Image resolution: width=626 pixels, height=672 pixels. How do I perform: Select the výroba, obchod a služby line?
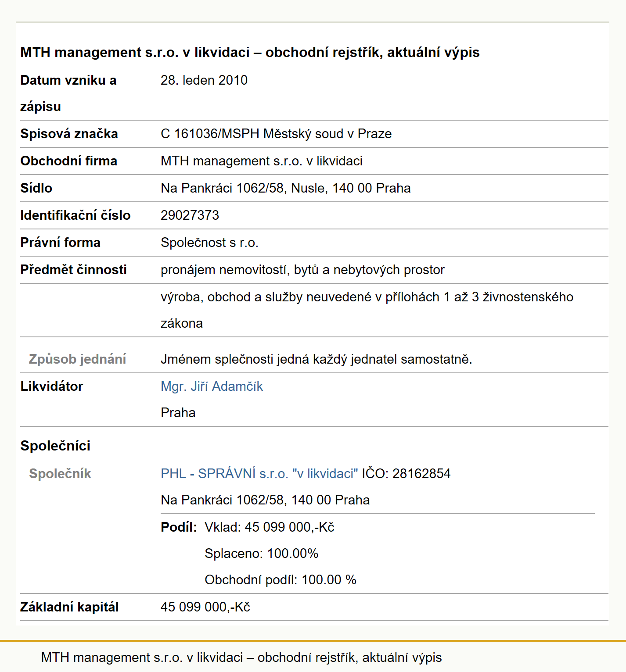[367, 310]
